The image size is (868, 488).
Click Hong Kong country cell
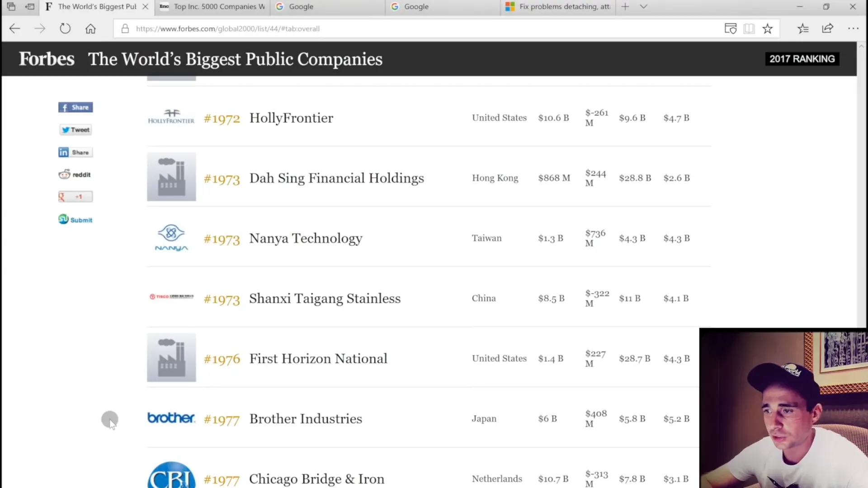[x=495, y=178]
